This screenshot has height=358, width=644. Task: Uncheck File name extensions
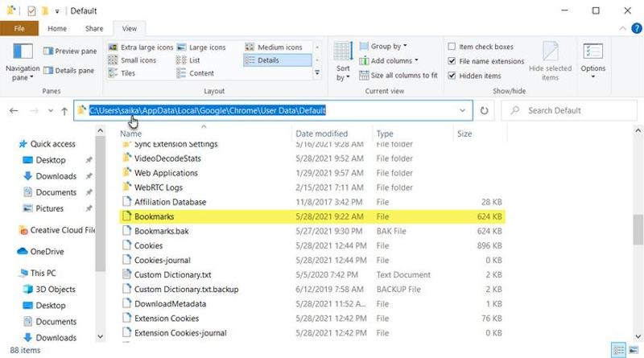[x=452, y=61]
